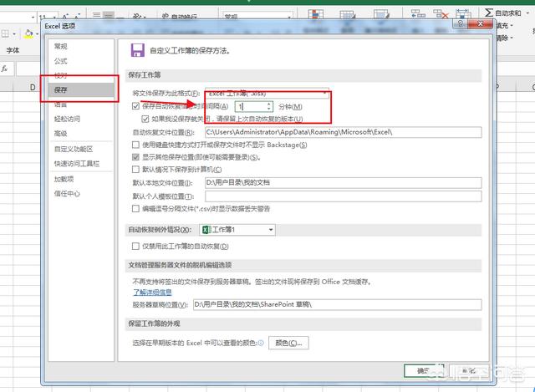The height and width of the screenshot is (392, 535).
Task: Open the 快速访问工具栏 options category
Action: point(76,164)
